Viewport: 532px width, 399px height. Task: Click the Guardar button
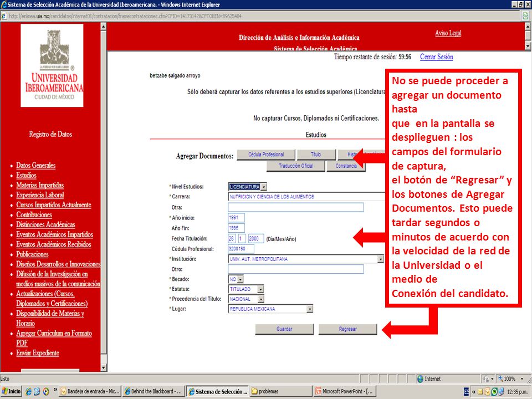coord(284,329)
